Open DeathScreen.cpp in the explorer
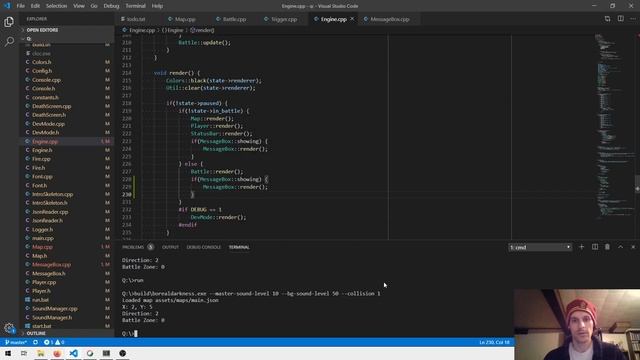Viewport: 640px width, 360px height. click(51, 106)
